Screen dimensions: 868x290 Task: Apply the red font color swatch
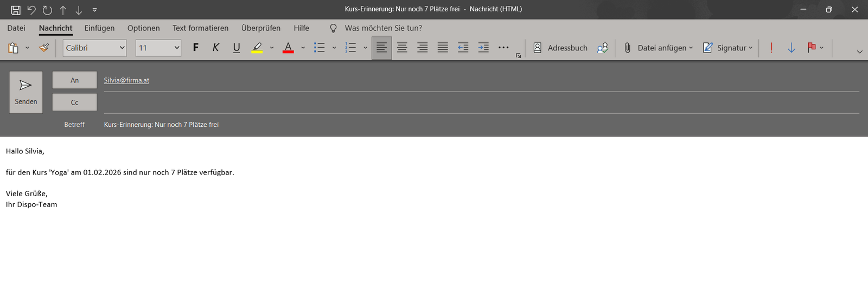[288, 48]
